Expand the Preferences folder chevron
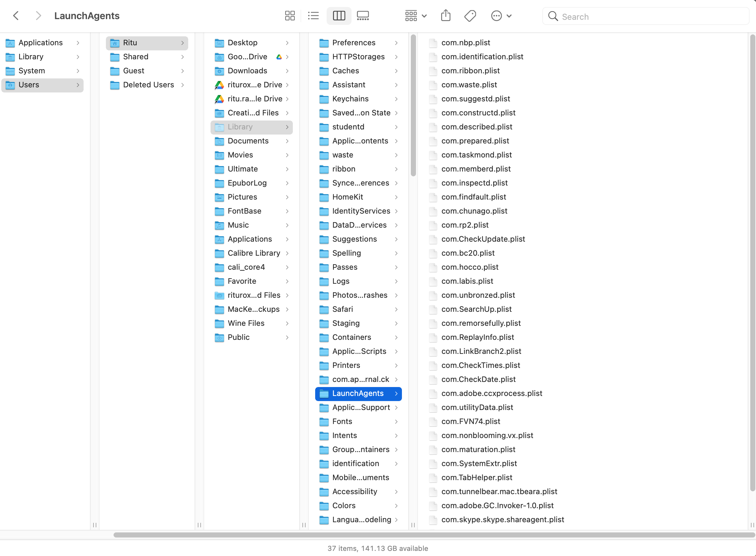Screen dimensions: 756x556 click(x=397, y=43)
